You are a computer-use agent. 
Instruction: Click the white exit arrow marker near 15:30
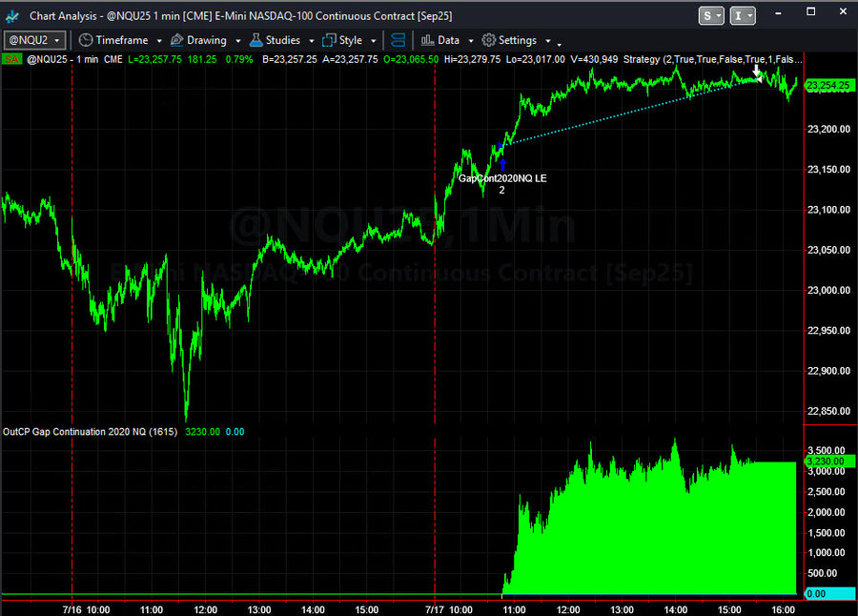[756, 71]
